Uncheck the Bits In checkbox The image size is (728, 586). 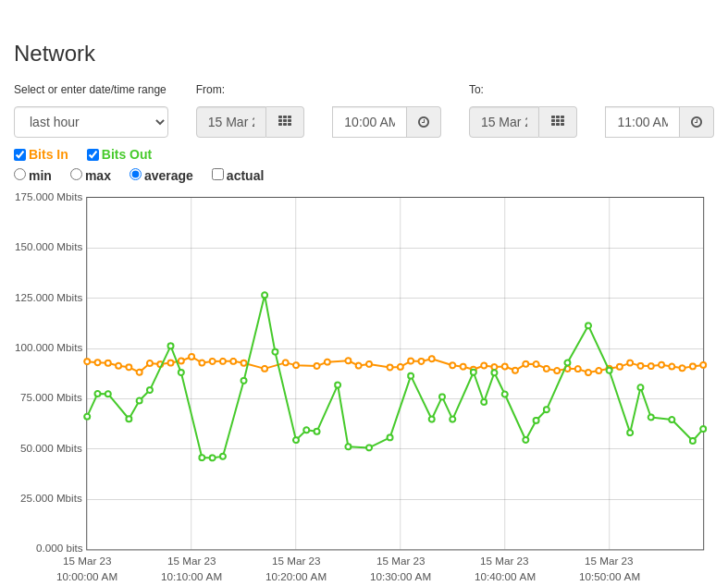(20, 154)
